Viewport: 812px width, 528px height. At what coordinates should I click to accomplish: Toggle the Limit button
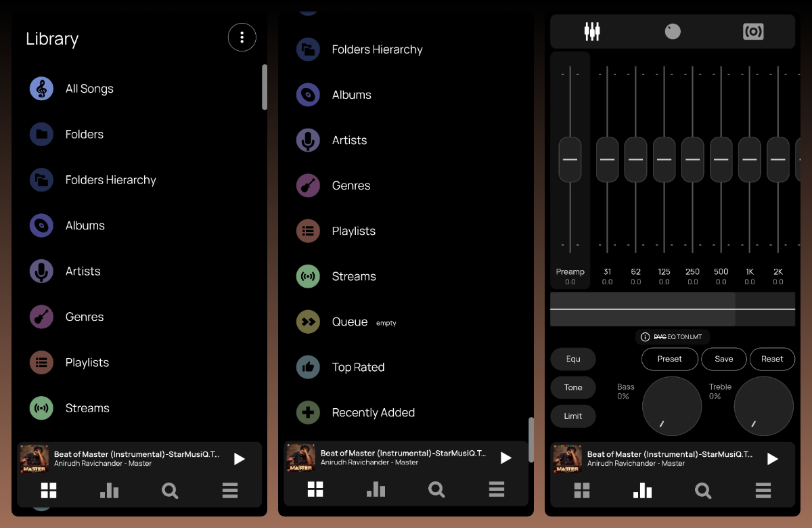point(573,416)
